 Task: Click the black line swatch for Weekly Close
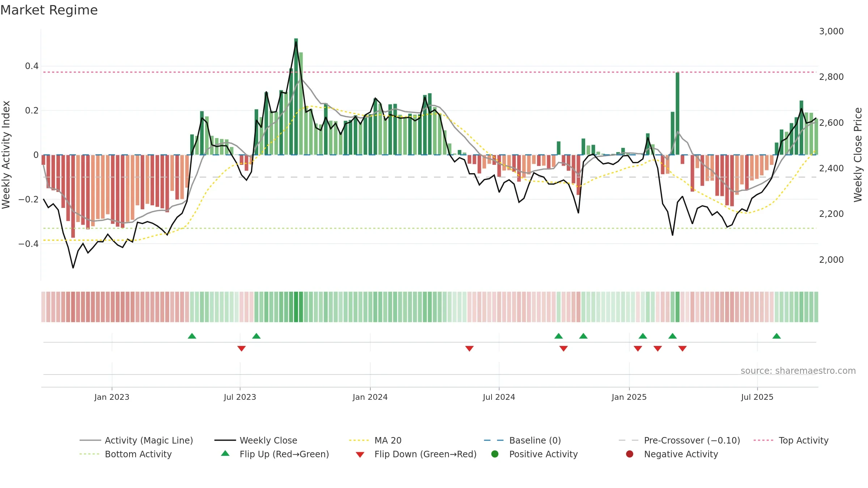pos(225,440)
